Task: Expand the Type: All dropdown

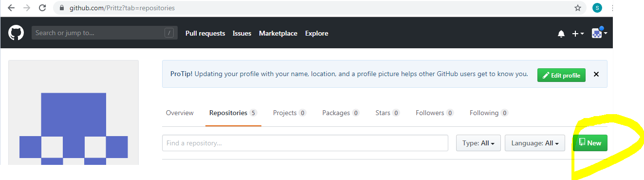Action: tap(478, 143)
